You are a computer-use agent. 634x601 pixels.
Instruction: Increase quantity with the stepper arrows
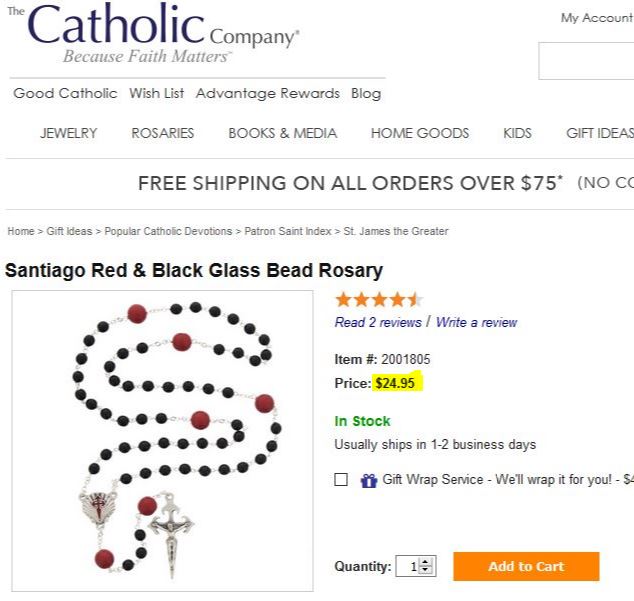427,562
